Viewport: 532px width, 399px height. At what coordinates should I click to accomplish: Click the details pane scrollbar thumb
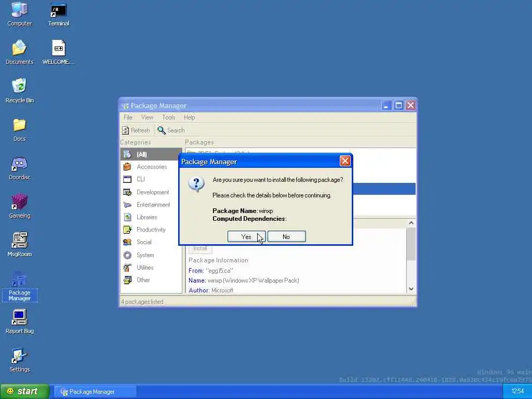[x=411, y=244]
